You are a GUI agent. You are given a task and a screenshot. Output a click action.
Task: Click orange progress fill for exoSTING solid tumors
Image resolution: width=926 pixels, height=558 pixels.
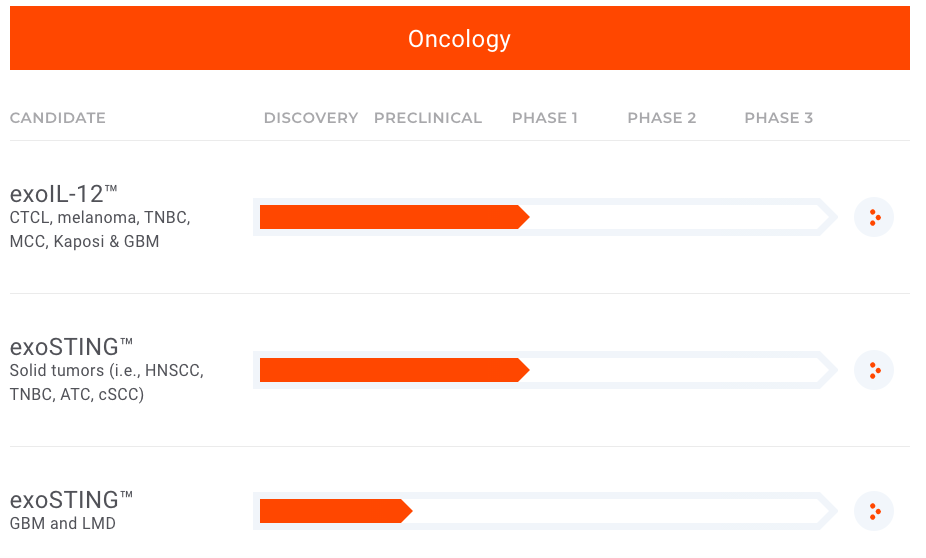(390, 370)
